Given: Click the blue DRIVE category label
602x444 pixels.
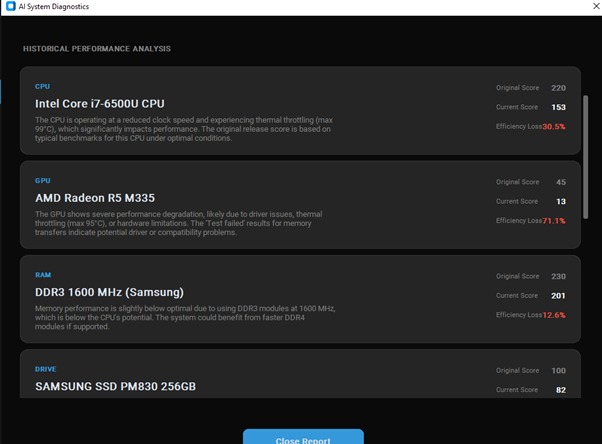Looking at the screenshot, I should [46, 369].
